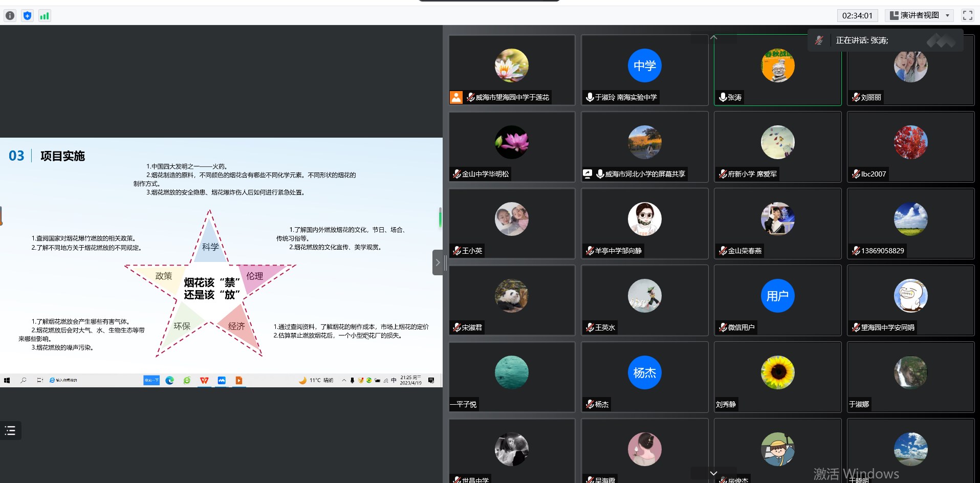The width and height of the screenshot is (980, 483).
Task: Enter full screen mode using corner icon
Action: 967,15
